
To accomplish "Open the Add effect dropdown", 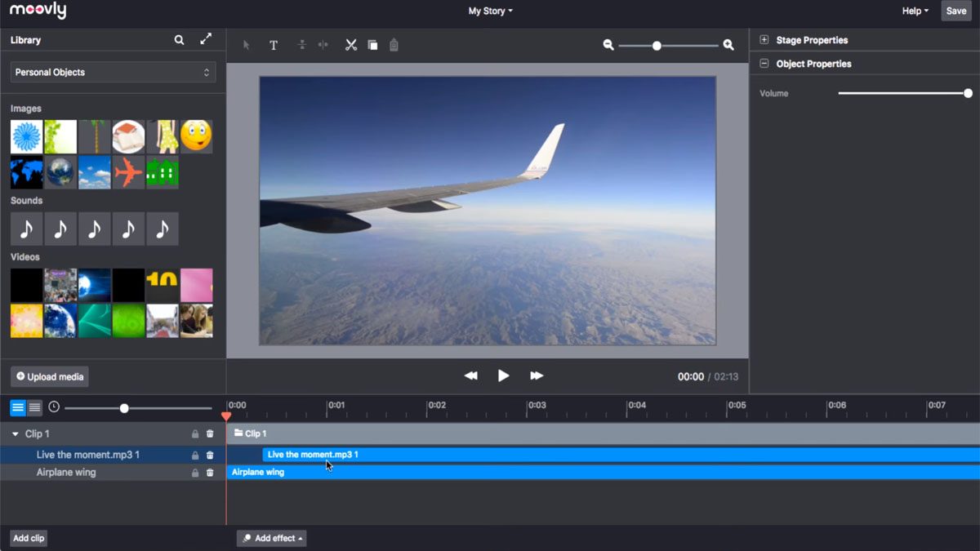I will pyautogui.click(x=271, y=538).
